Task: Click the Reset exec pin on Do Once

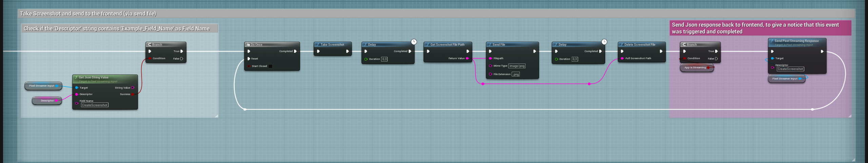Action: pyautogui.click(x=249, y=59)
